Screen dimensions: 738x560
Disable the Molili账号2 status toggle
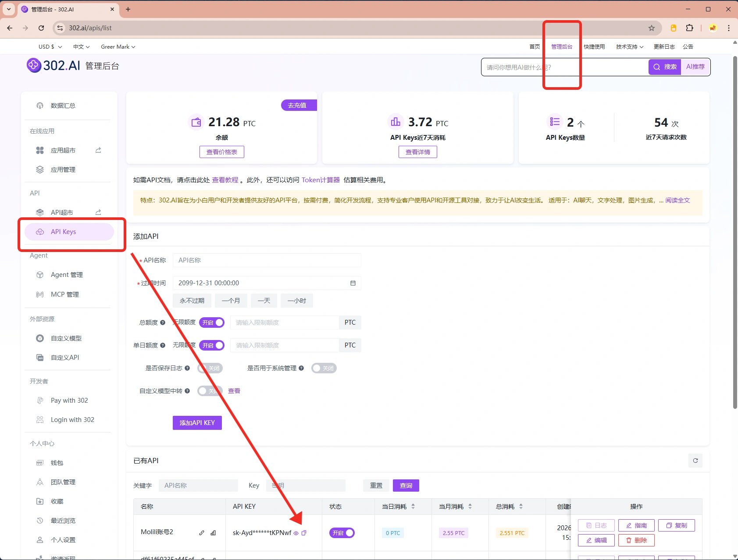point(341,533)
